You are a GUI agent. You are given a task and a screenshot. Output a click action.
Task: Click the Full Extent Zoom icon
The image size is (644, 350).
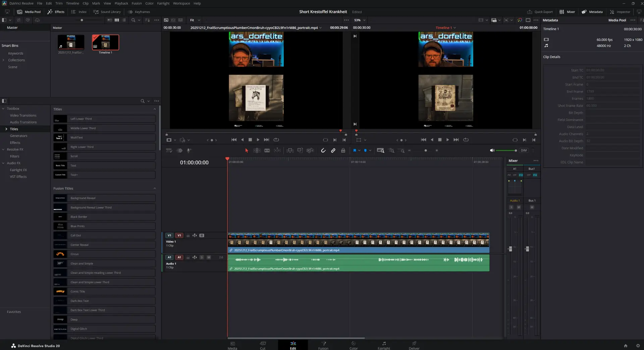(380, 151)
